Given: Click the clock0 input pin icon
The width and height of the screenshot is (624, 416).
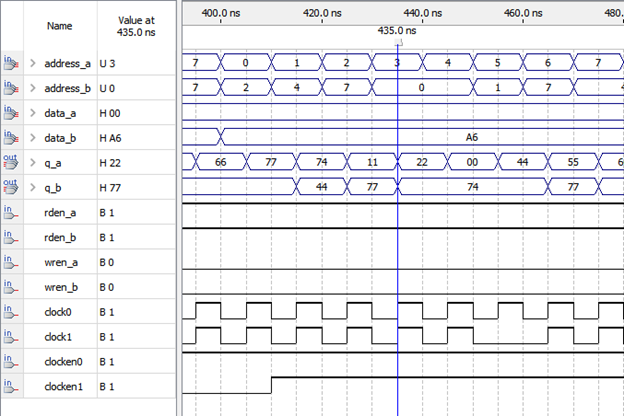Looking at the screenshot, I should [x=12, y=311].
